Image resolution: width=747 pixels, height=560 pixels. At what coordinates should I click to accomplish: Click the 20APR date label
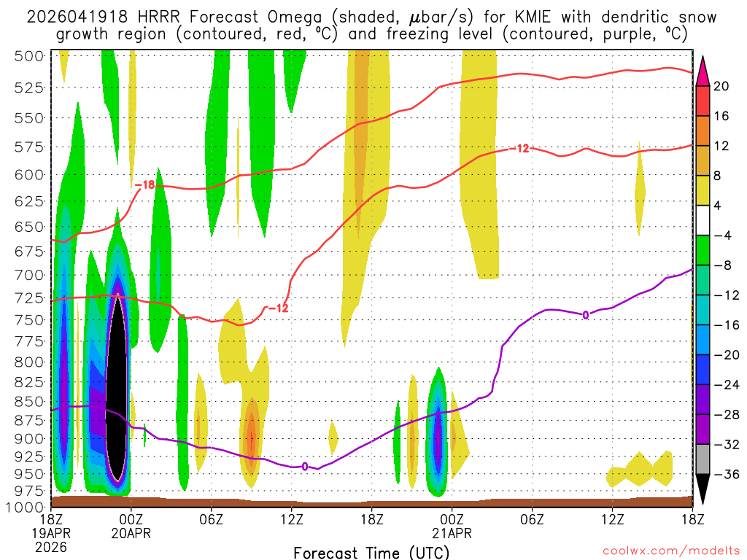131,533
